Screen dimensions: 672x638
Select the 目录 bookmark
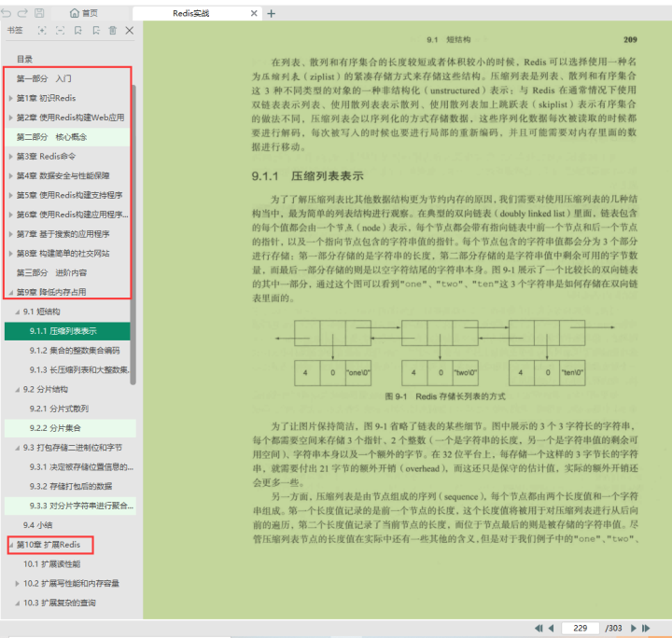point(24,59)
